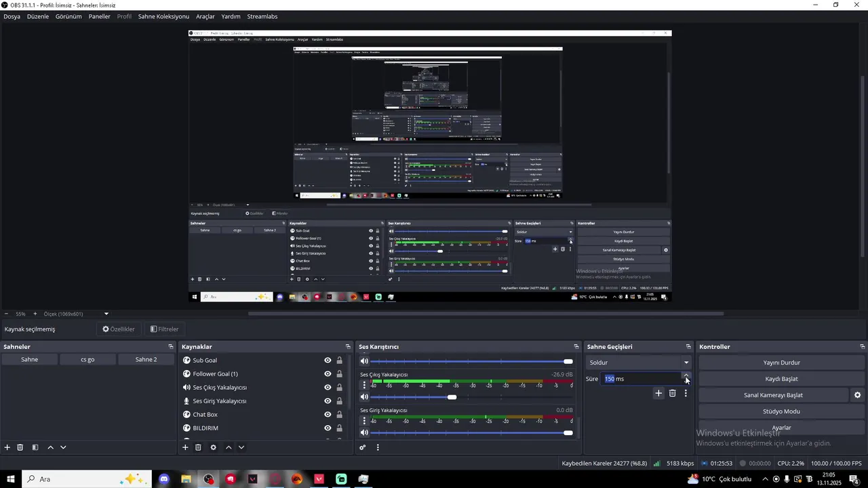Select the cs go scene
Viewport: 868px width, 488px height.
(87, 360)
